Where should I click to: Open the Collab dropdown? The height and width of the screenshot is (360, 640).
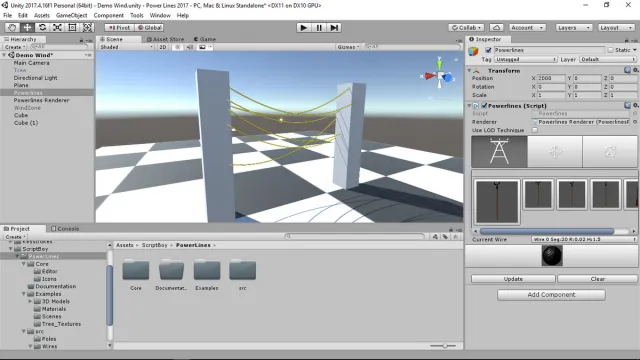[466, 27]
